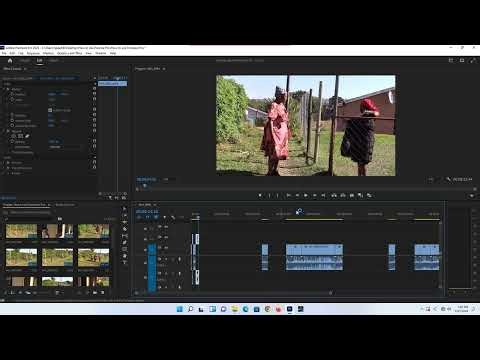Screen dimensions: 480x360
Task: Switch Project panel to Icon View
Action: pyautogui.click(x=20, y=293)
